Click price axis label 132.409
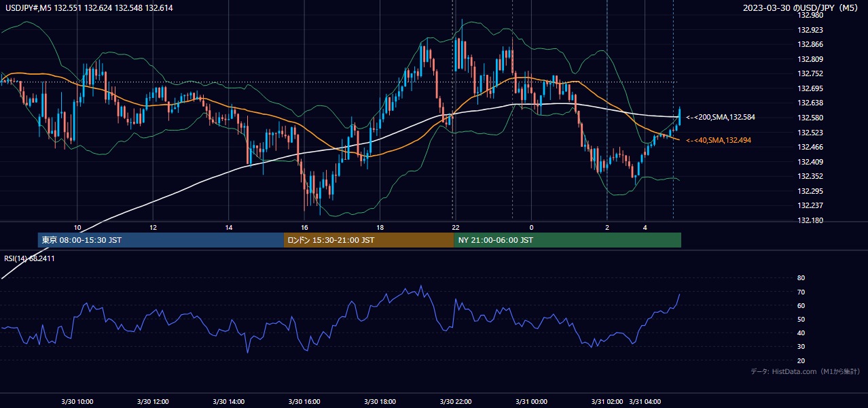This screenshot has width=868, height=408. [810, 162]
